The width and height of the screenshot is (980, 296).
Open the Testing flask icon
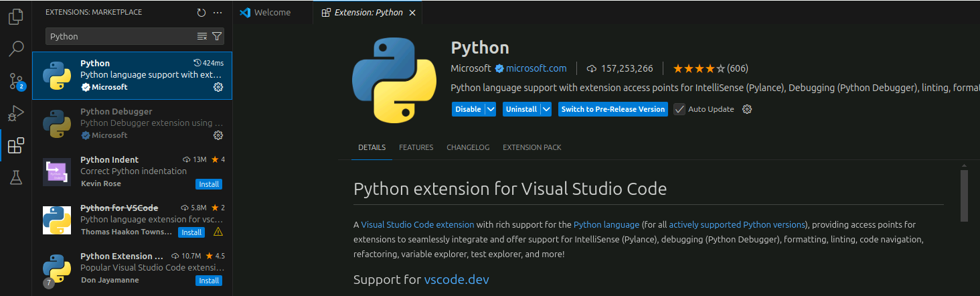click(16, 177)
